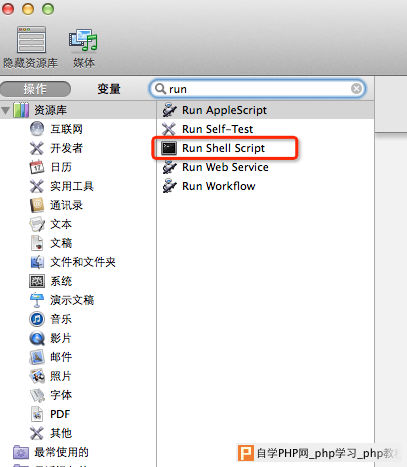Click the 互联网 category label
This screenshot has height=467, width=407.
66,129
